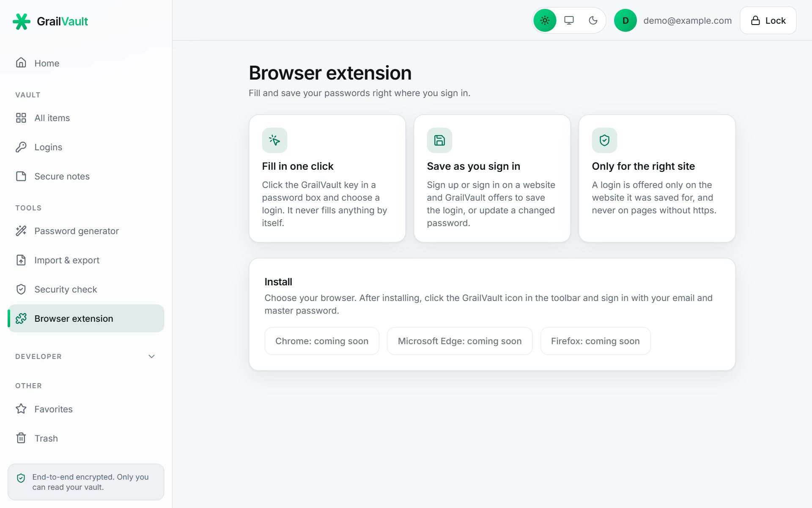
Task: Click the Browser extension puzzle icon
Action: click(21, 318)
